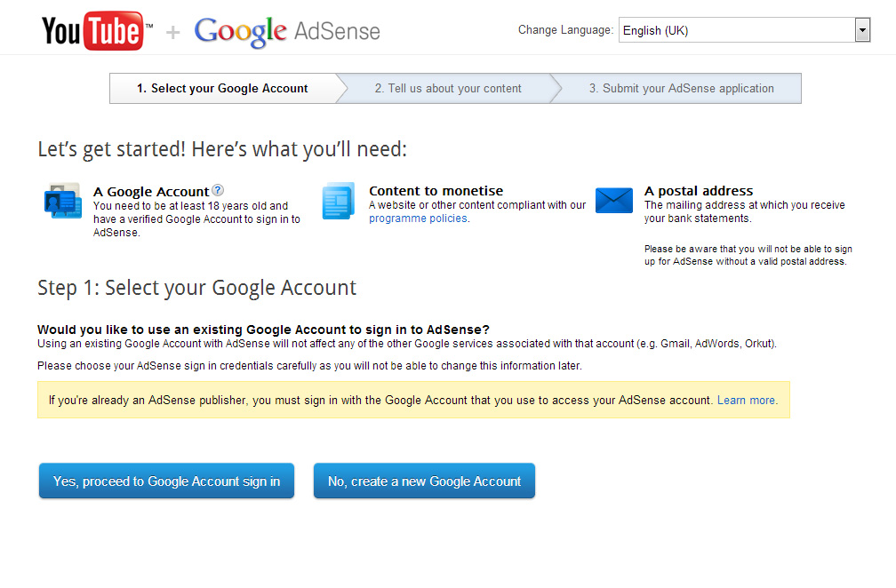Click the Step 1: Select your Google Account heading
Viewport: 896px width, 588px height.
pos(196,288)
